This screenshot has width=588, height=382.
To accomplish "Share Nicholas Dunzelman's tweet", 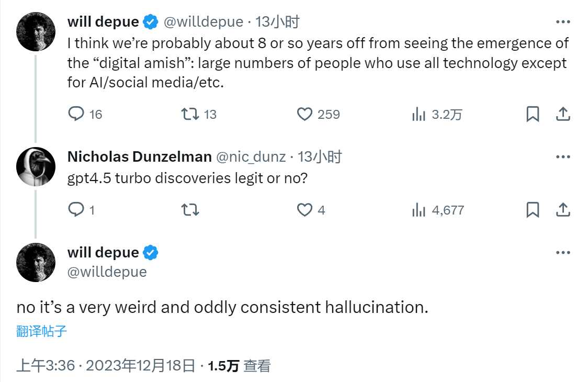I will 562,210.
